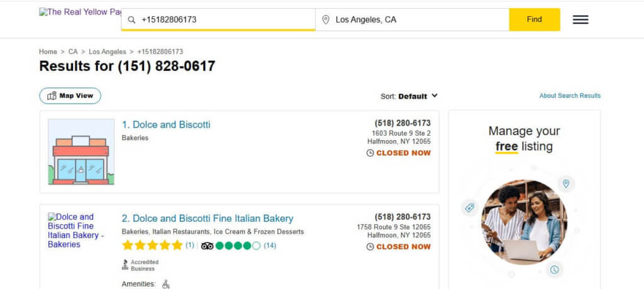644x289 pixels.
Task: Open the Los Angeles breadcrumb link
Action: point(107,52)
